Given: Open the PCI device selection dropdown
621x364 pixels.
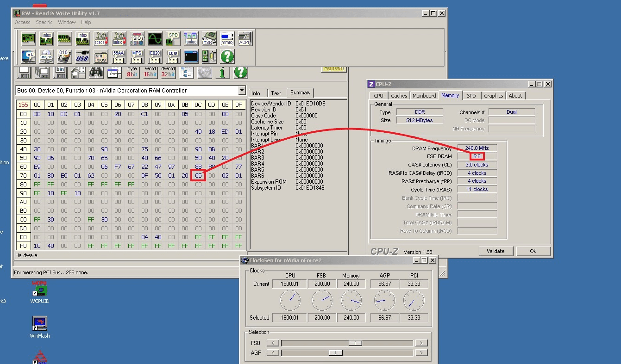Looking at the screenshot, I should tap(242, 90).
